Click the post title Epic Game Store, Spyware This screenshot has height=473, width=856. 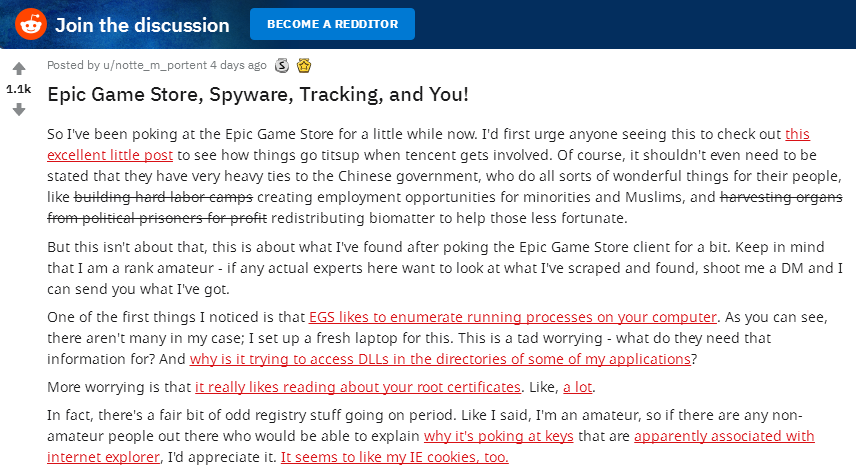(258, 94)
